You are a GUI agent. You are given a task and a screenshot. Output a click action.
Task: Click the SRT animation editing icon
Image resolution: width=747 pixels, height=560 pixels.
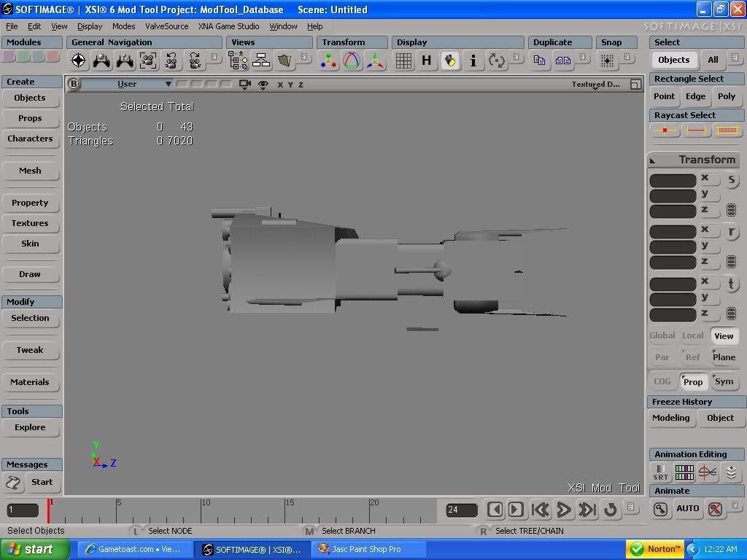[661, 472]
